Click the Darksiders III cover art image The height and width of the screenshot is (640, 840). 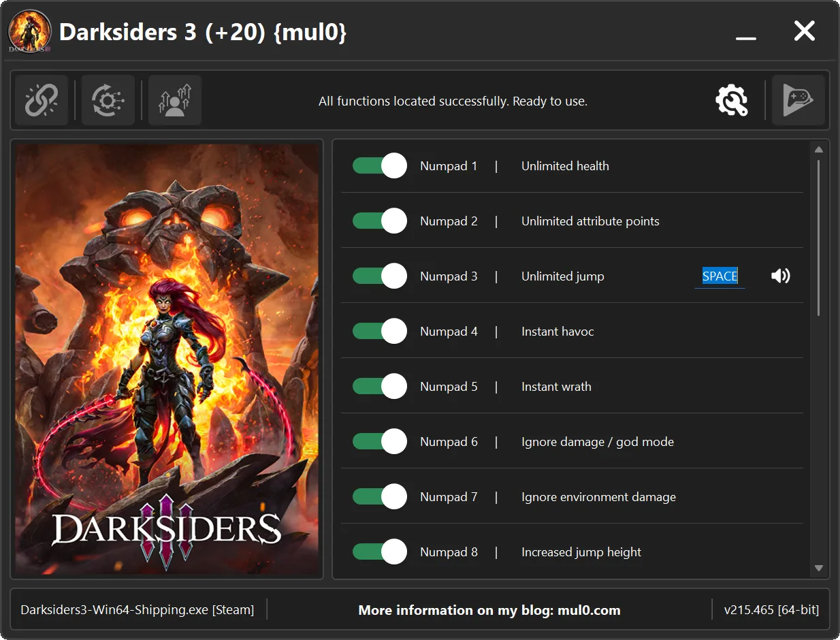tap(167, 359)
